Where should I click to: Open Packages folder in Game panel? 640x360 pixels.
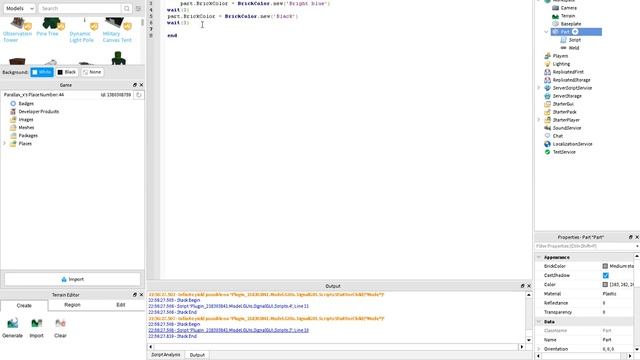coord(28,136)
